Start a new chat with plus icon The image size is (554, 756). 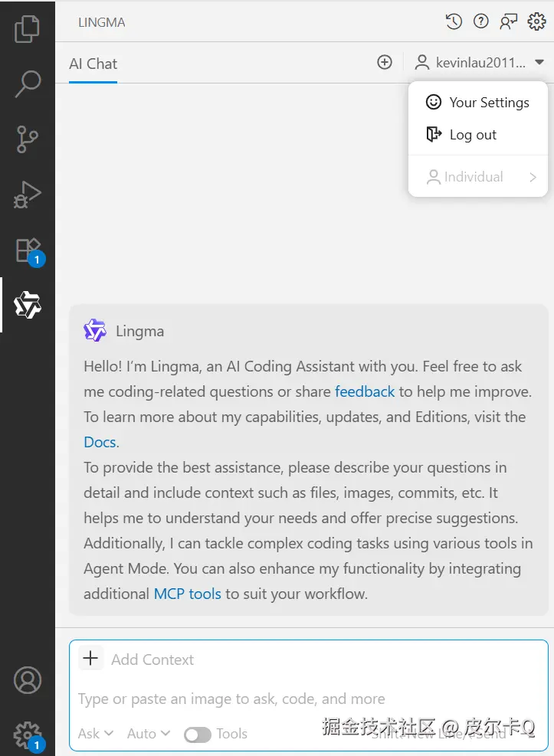pyautogui.click(x=385, y=63)
